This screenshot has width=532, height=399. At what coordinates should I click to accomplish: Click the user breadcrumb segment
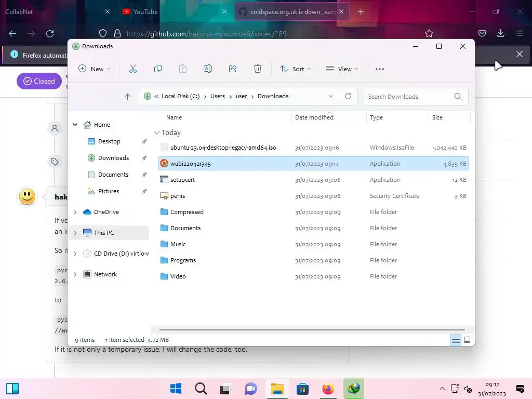tap(241, 96)
